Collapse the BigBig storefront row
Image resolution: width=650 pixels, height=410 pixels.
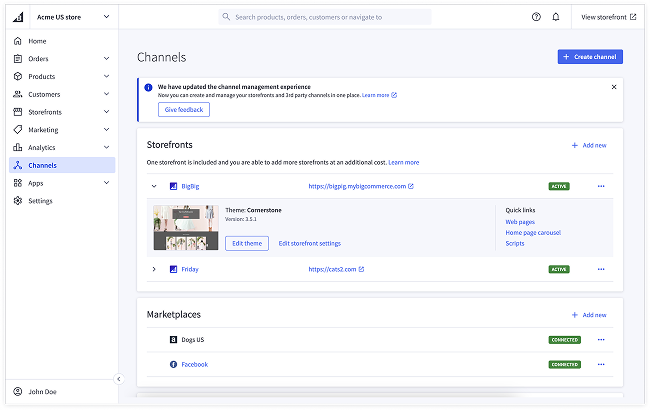click(154, 186)
